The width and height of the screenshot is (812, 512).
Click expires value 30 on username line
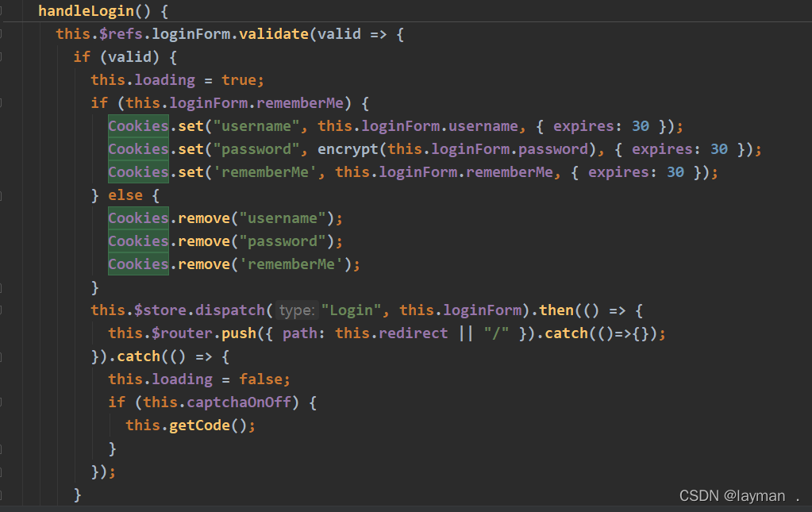click(640, 126)
